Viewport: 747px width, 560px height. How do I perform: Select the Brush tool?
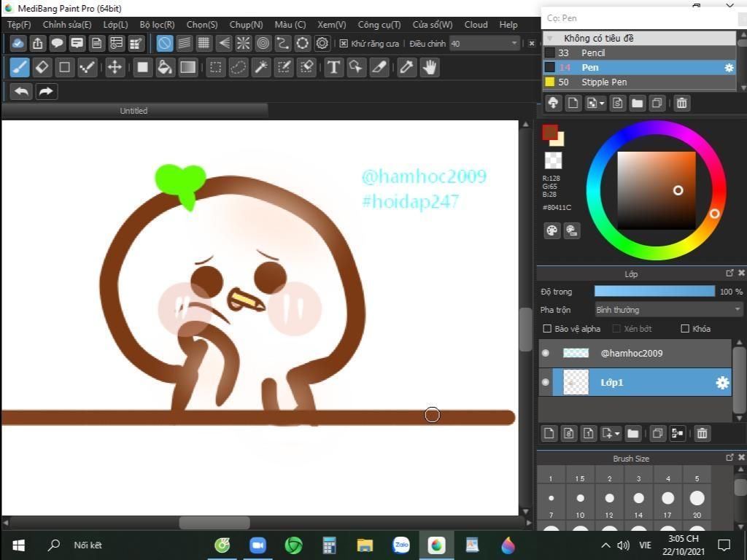click(20, 67)
